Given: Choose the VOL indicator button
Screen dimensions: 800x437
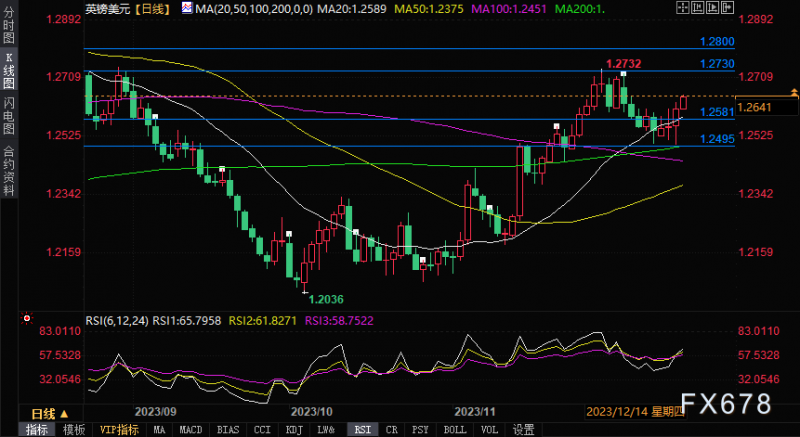Looking at the screenshot, I should 489,430.
